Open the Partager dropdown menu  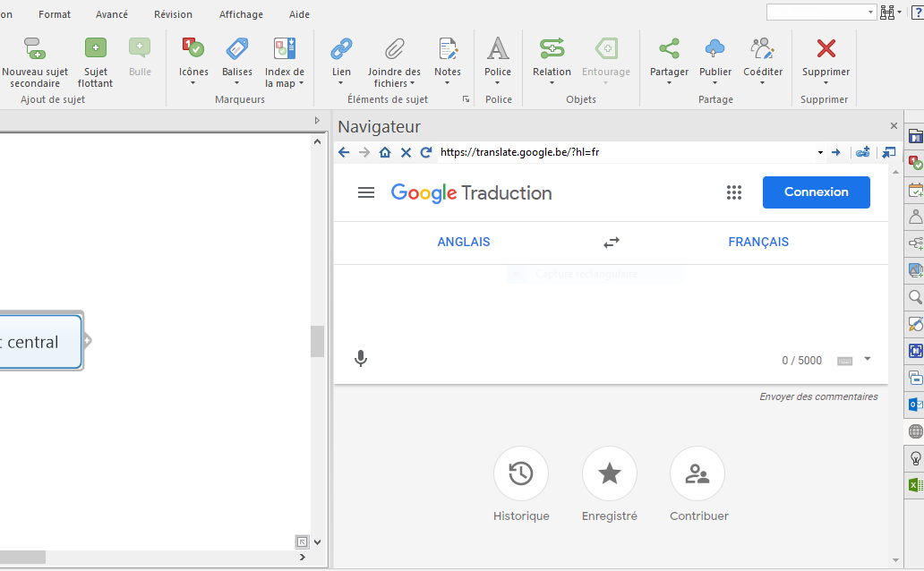669,83
